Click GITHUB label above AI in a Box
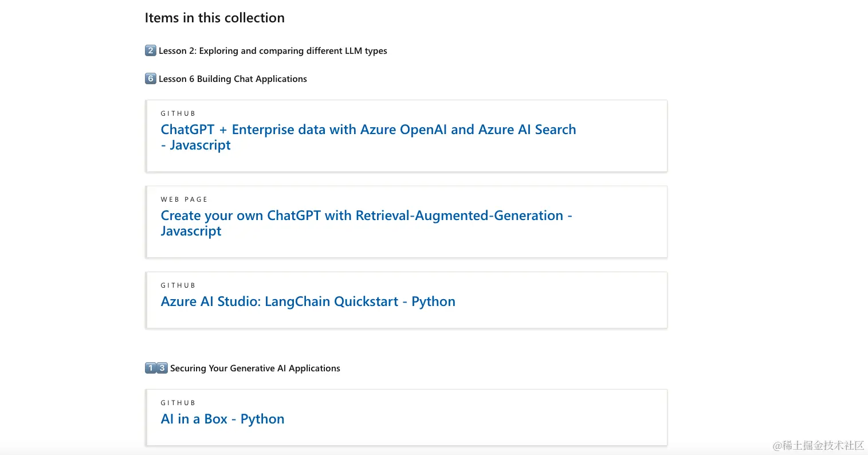868x455 pixels. click(x=178, y=403)
